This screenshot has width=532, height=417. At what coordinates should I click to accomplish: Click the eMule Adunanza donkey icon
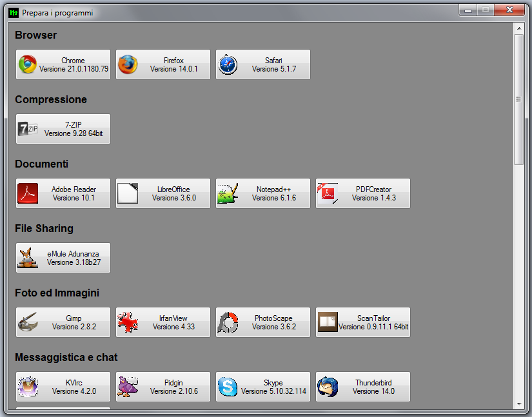pos(28,258)
